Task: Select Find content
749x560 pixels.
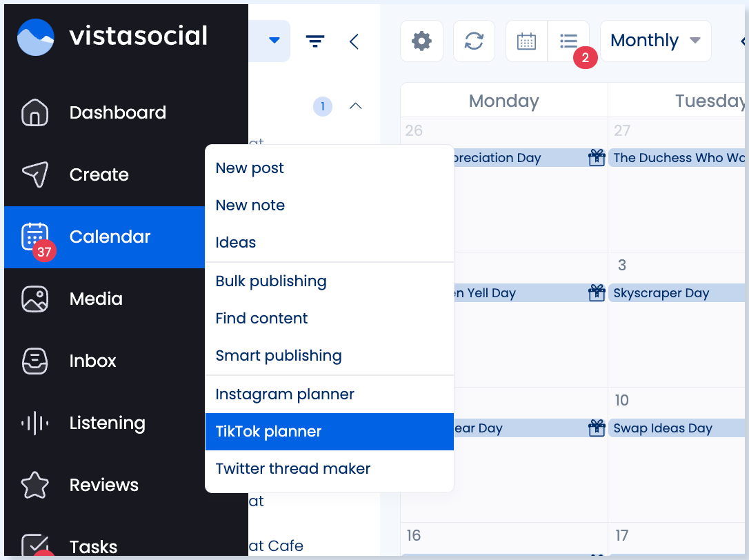Action: [x=329, y=319]
